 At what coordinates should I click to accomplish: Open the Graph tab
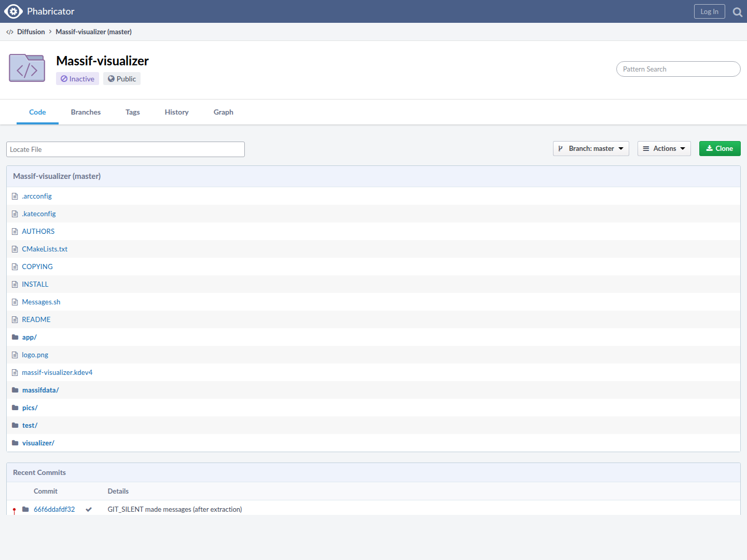click(224, 112)
